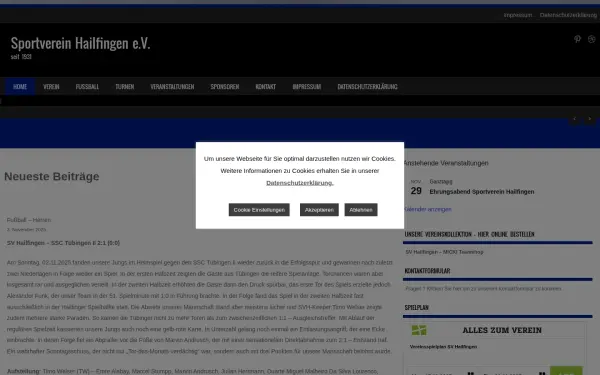Open the Pinterest icon in the header
This screenshot has width=600, height=375.
(577, 39)
